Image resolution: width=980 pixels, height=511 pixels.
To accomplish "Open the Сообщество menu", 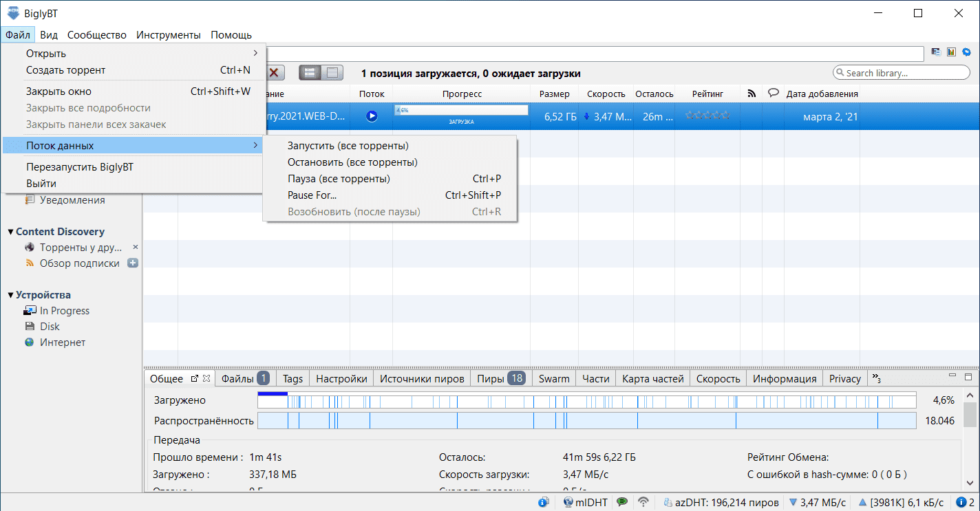I will click(x=97, y=35).
